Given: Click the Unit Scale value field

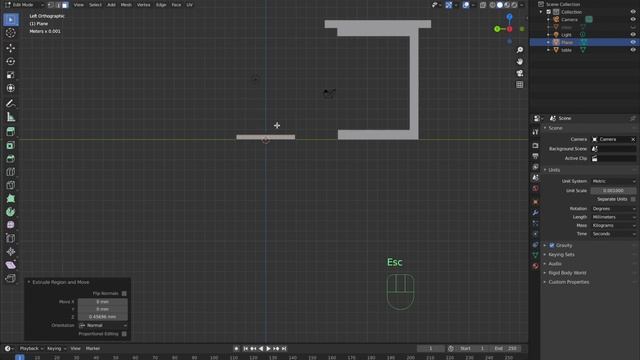Looking at the screenshot, I should point(613,191).
